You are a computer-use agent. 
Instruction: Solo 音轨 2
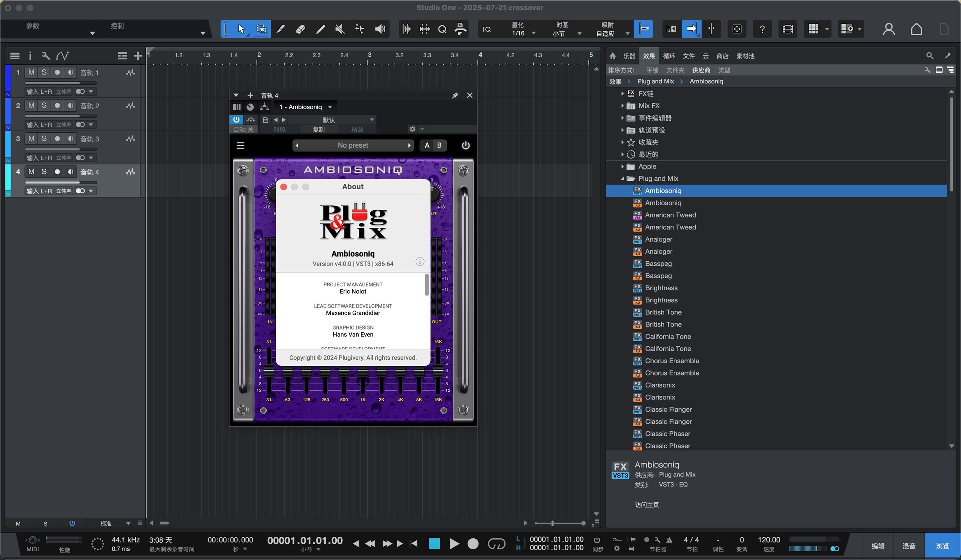click(44, 105)
